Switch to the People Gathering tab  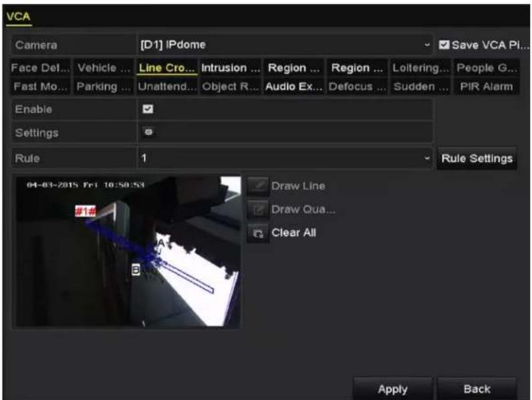pyautogui.click(x=487, y=68)
